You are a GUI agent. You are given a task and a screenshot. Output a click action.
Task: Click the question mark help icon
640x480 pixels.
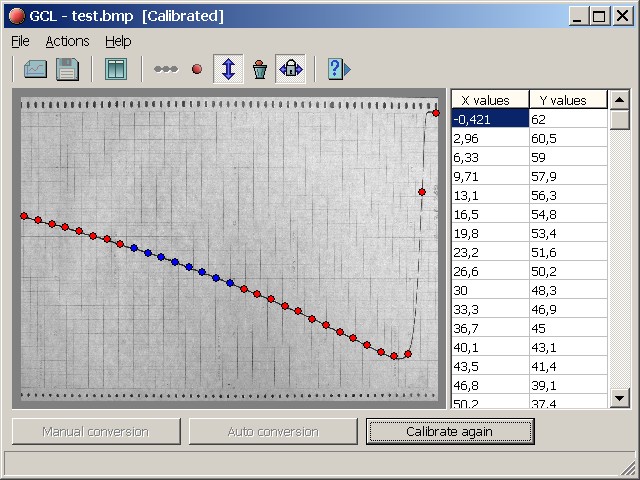point(338,69)
